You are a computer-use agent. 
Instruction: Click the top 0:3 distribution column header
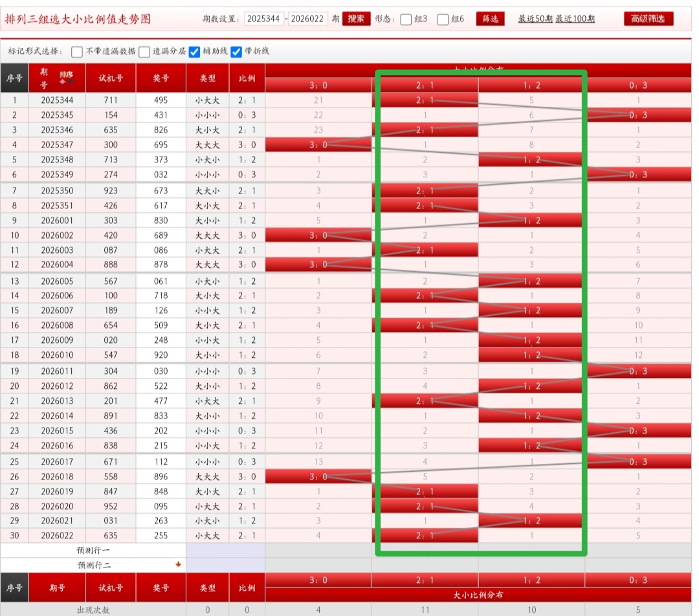click(638, 85)
